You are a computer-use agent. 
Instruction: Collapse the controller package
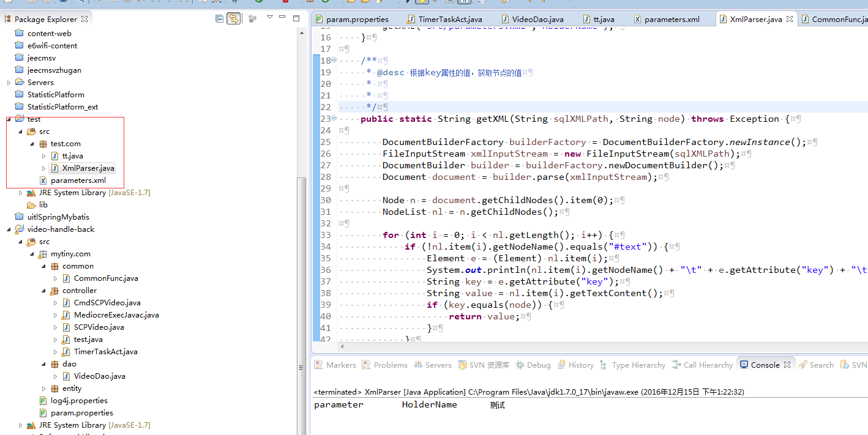(x=43, y=291)
